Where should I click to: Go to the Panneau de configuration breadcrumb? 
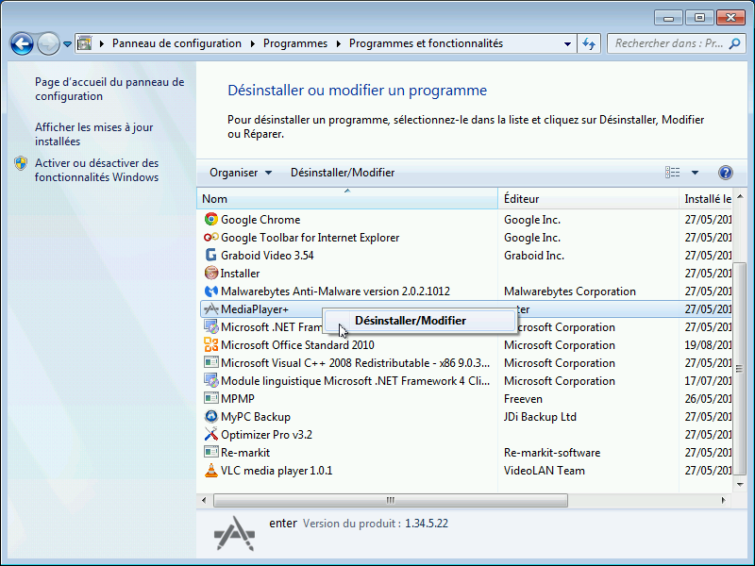pyautogui.click(x=177, y=43)
